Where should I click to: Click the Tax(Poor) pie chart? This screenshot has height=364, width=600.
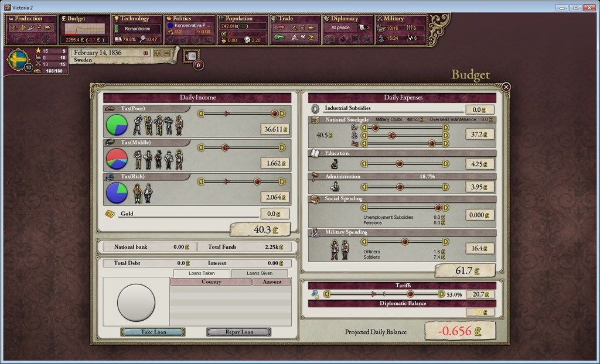click(117, 125)
